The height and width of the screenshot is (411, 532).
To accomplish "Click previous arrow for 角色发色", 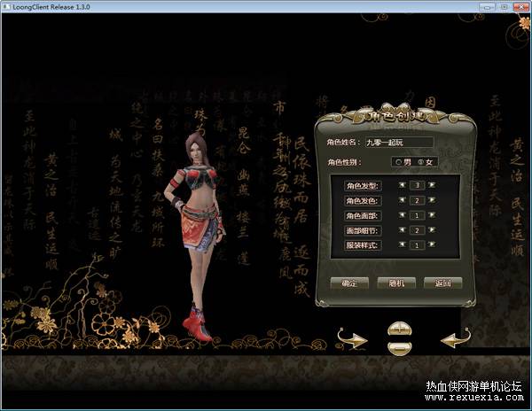I will (402, 200).
